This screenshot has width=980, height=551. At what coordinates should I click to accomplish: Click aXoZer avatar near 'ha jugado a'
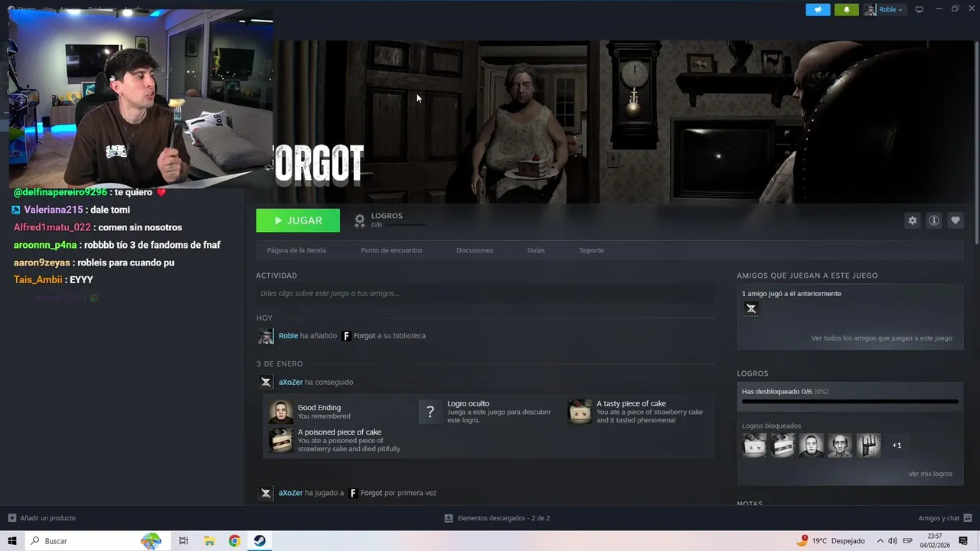pos(266,493)
